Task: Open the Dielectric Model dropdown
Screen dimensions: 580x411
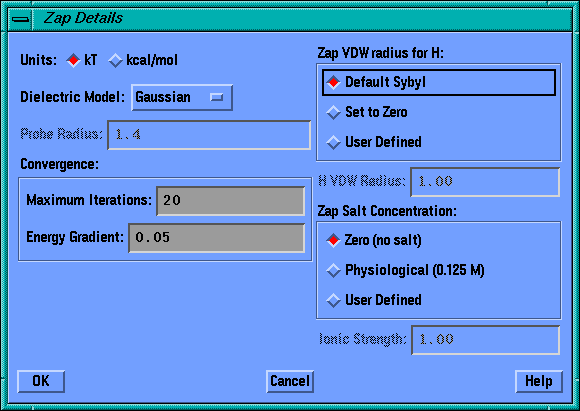Action: (x=182, y=98)
